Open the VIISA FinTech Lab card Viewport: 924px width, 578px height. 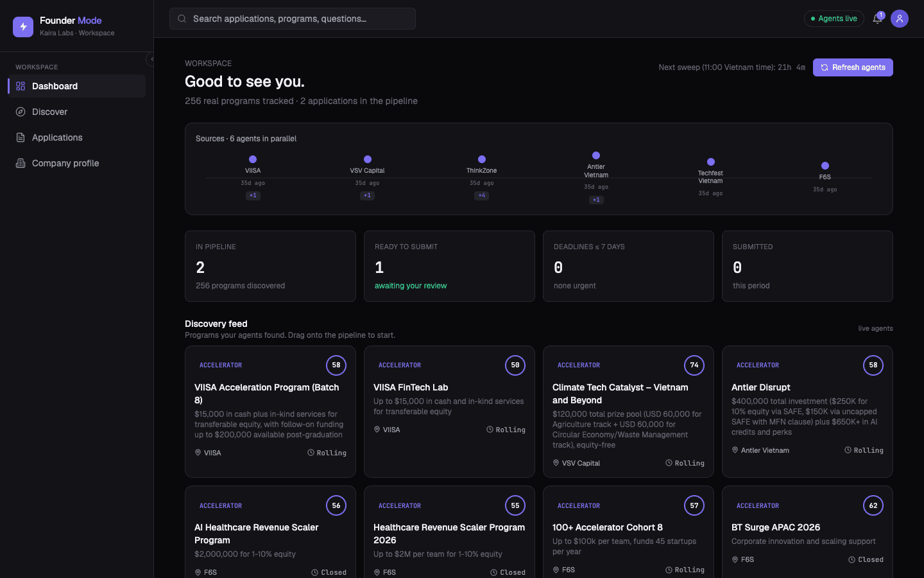pos(449,412)
